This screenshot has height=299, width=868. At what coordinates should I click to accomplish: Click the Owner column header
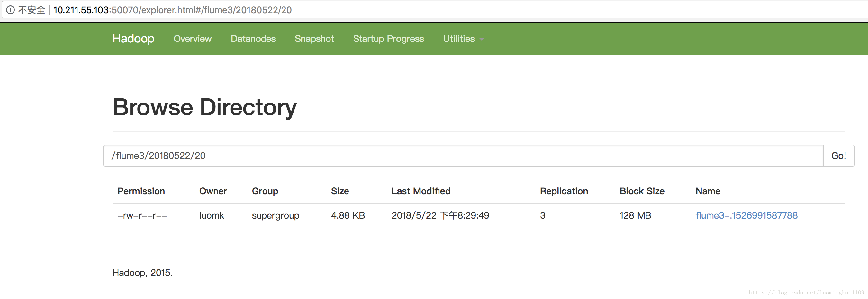click(x=212, y=191)
